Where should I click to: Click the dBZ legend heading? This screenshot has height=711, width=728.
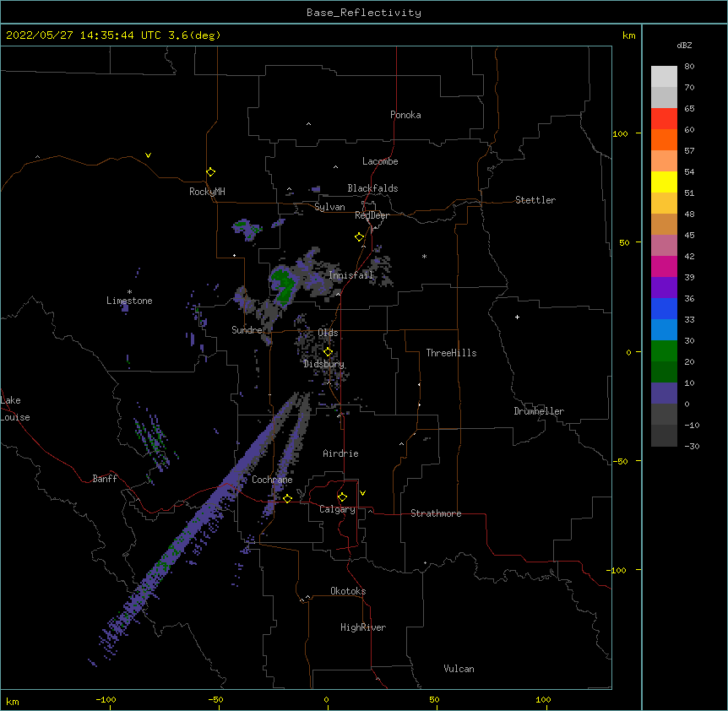pos(684,45)
